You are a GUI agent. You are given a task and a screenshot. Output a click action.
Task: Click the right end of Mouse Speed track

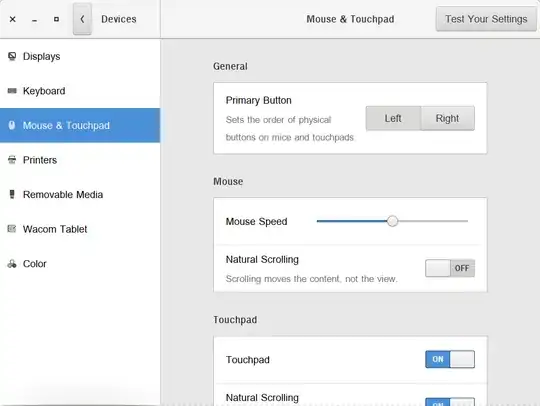[x=466, y=221]
